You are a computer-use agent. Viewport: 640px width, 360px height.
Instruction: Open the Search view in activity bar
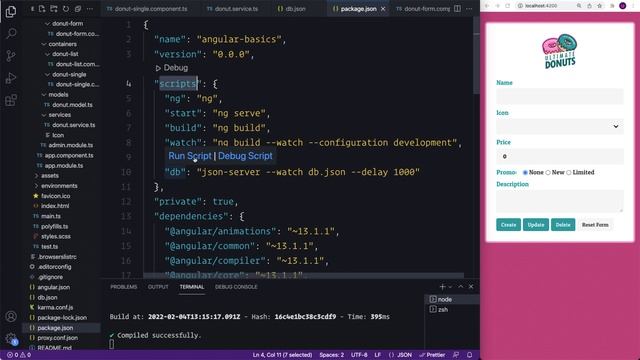click(x=11, y=33)
